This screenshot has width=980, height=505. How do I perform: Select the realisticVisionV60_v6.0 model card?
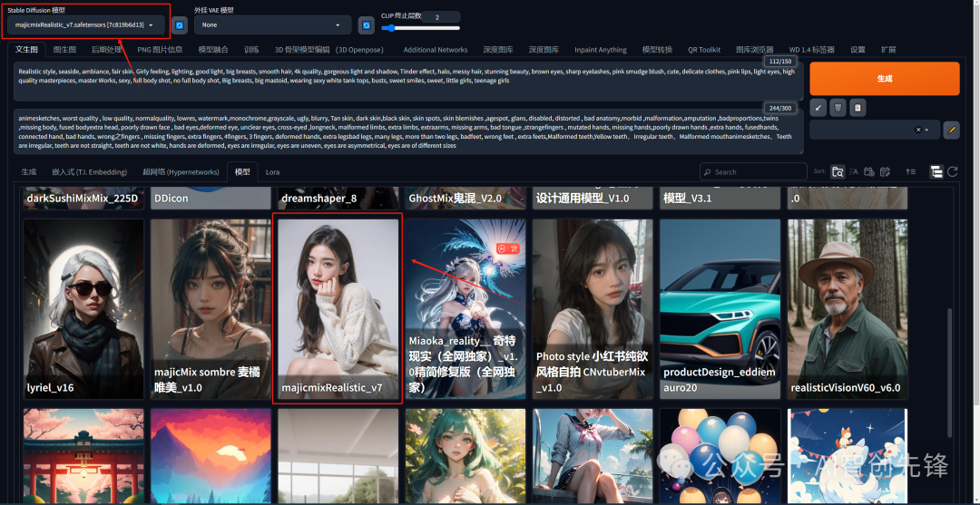(x=848, y=309)
